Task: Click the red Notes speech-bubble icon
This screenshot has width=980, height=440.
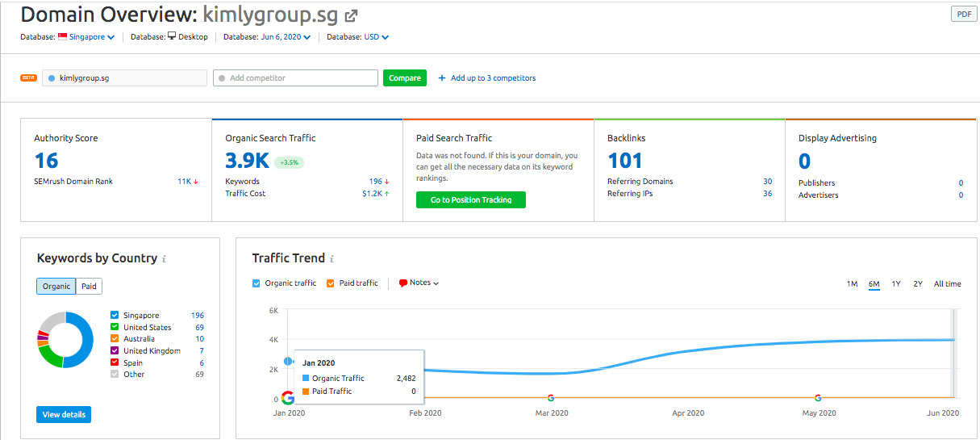Action: tap(403, 283)
